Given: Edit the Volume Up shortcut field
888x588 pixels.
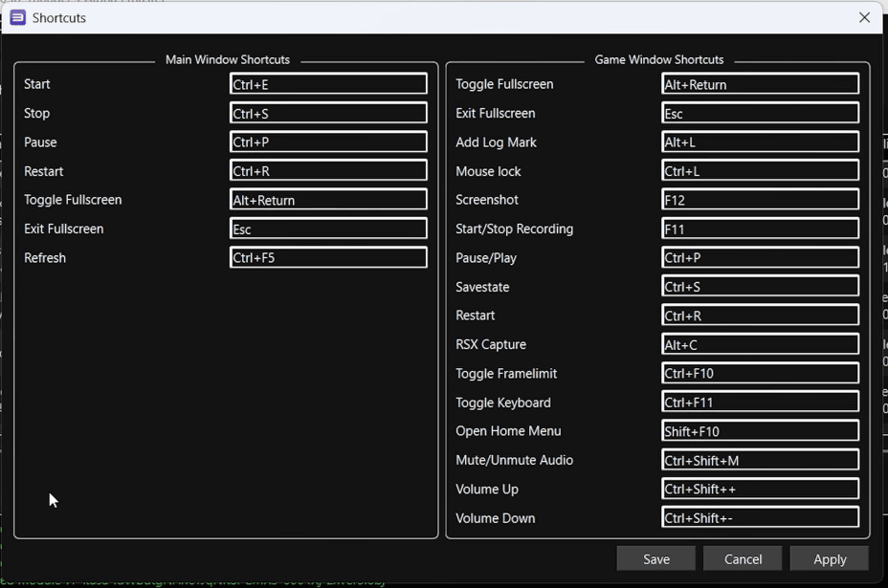Looking at the screenshot, I should [x=760, y=489].
